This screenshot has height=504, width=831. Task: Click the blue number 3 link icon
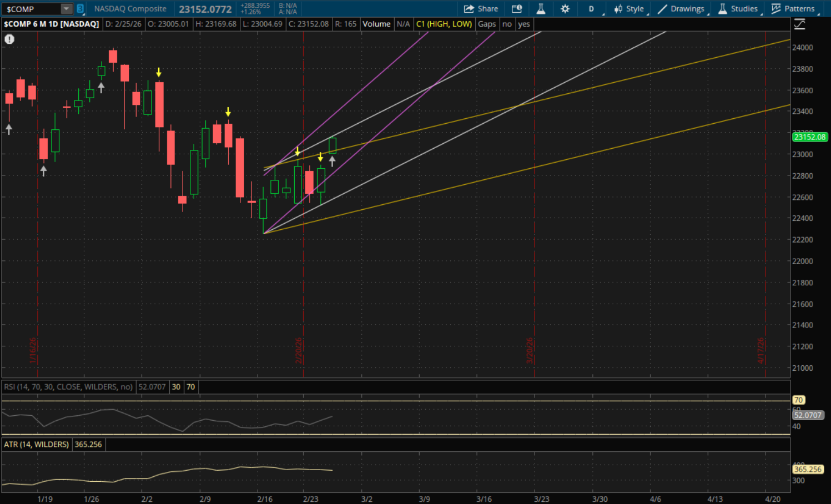pyautogui.click(x=80, y=9)
